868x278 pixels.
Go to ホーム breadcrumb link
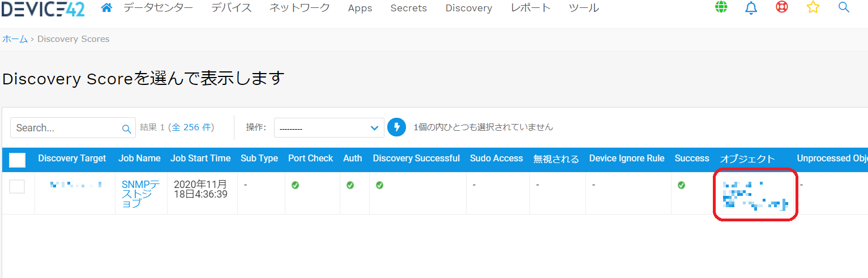point(15,39)
